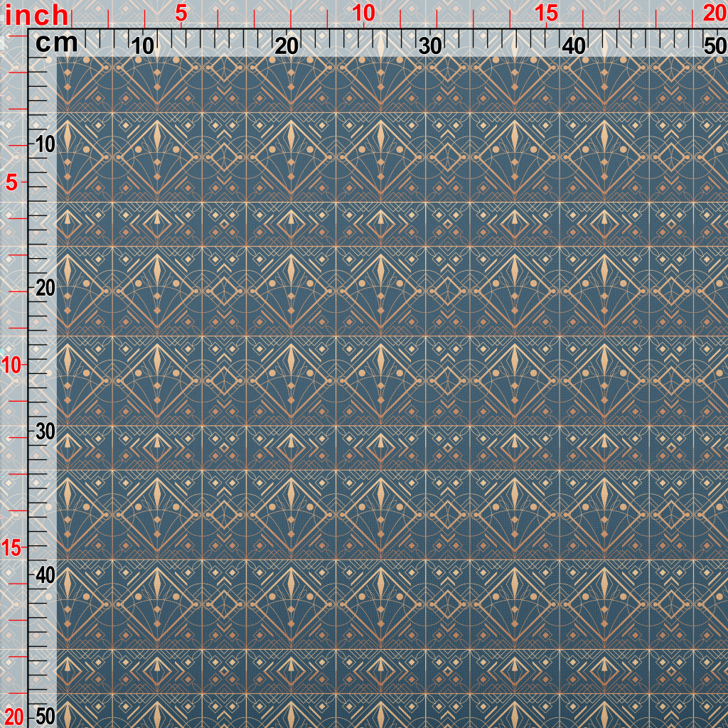Image resolution: width=728 pixels, height=728 pixels.
Task: Select the red 10 on top inch ruler
Action: [x=363, y=14]
